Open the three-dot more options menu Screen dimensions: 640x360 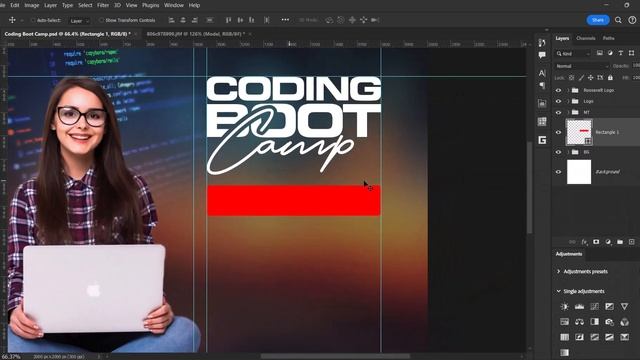click(285, 20)
